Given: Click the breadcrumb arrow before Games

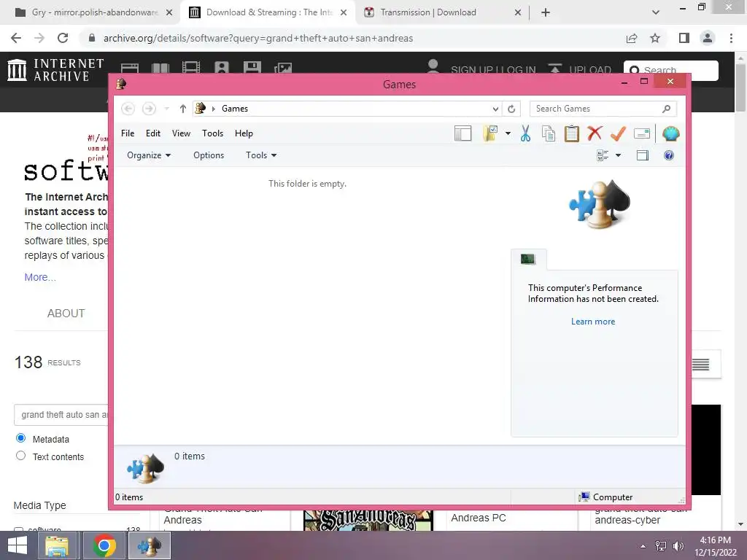Looking at the screenshot, I should [214, 109].
